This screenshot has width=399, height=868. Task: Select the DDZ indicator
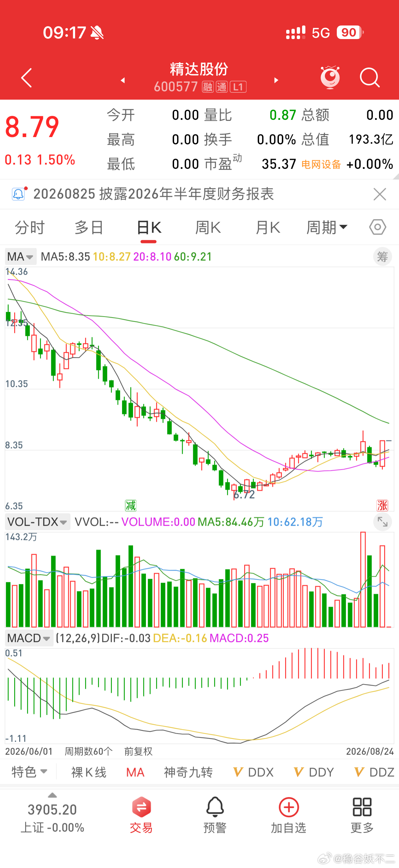[x=375, y=772]
